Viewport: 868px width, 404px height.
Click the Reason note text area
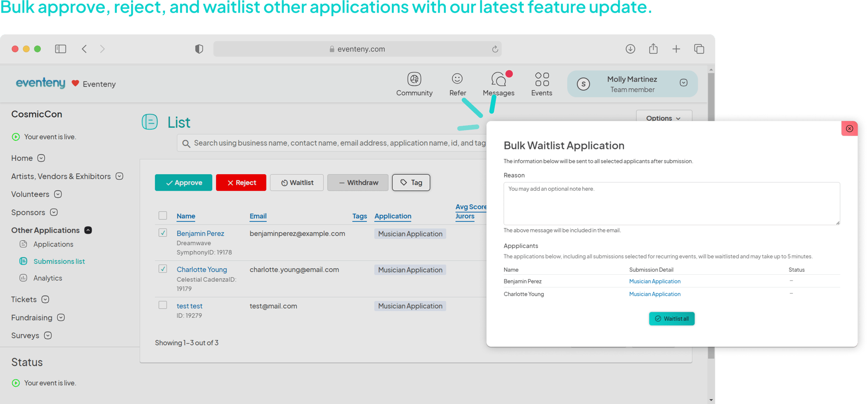click(x=671, y=203)
